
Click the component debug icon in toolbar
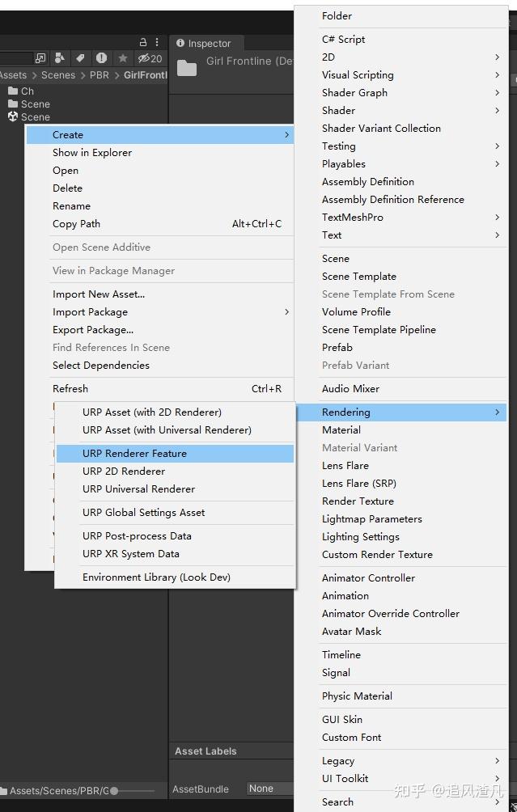pyautogui.click(x=59, y=58)
